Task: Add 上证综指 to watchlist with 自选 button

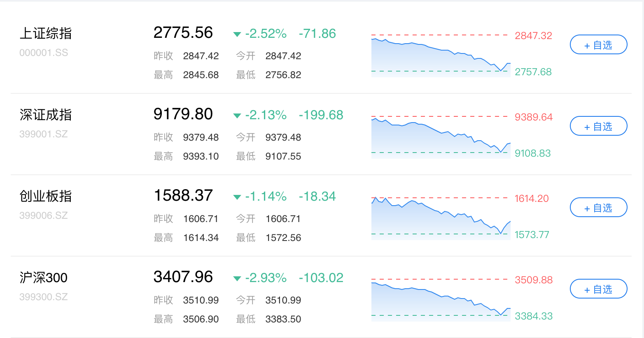Action: [598, 45]
